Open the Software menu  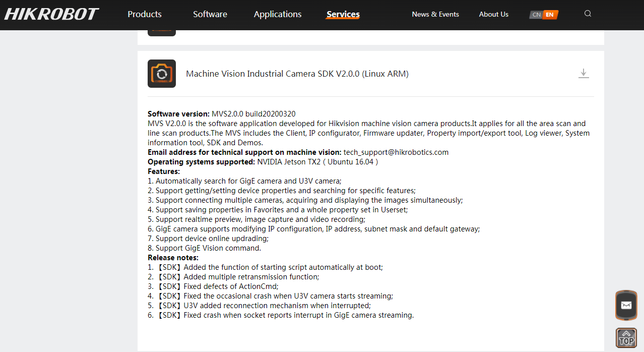click(210, 14)
